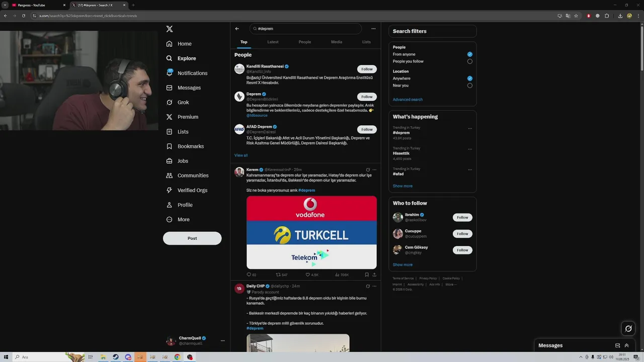Open Messages in the left sidebar
The height and width of the screenshot is (362, 644).
pyautogui.click(x=184, y=87)
